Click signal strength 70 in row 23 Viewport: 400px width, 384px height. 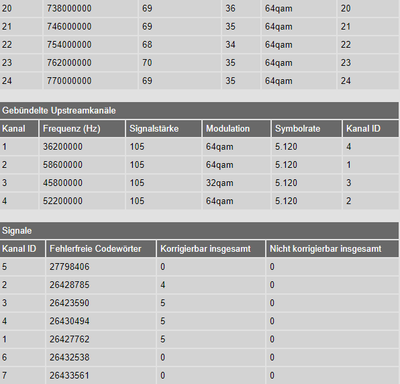(147, 62)
